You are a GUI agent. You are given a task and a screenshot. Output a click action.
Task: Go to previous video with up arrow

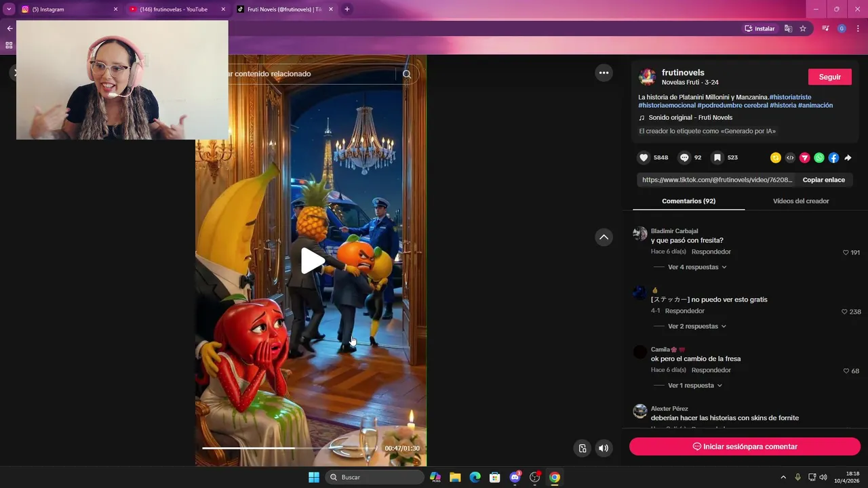604,237
